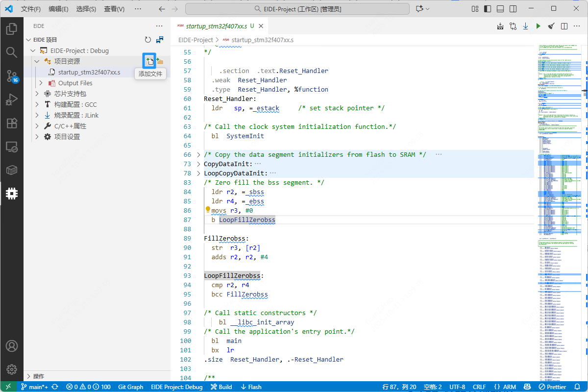
Task: Unfold the collapsed CopyDataInit code block
Action: (x=198, y=164)
